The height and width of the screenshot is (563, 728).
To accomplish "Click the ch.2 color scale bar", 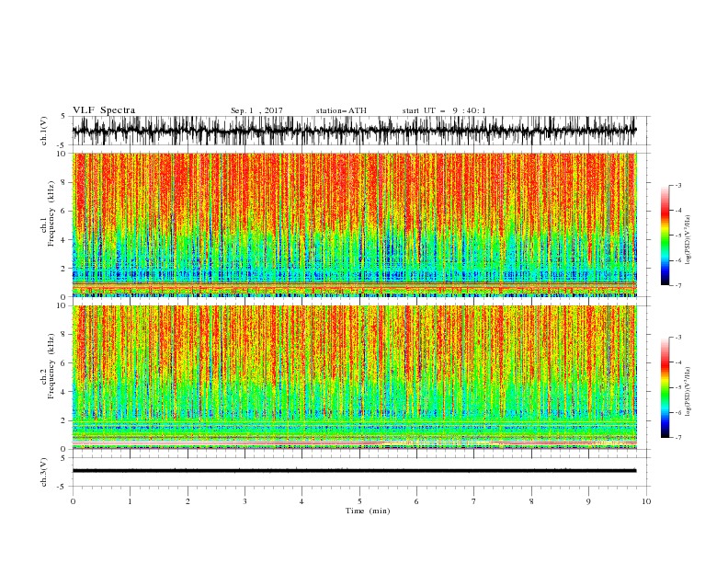I will (x=665, y=387).
